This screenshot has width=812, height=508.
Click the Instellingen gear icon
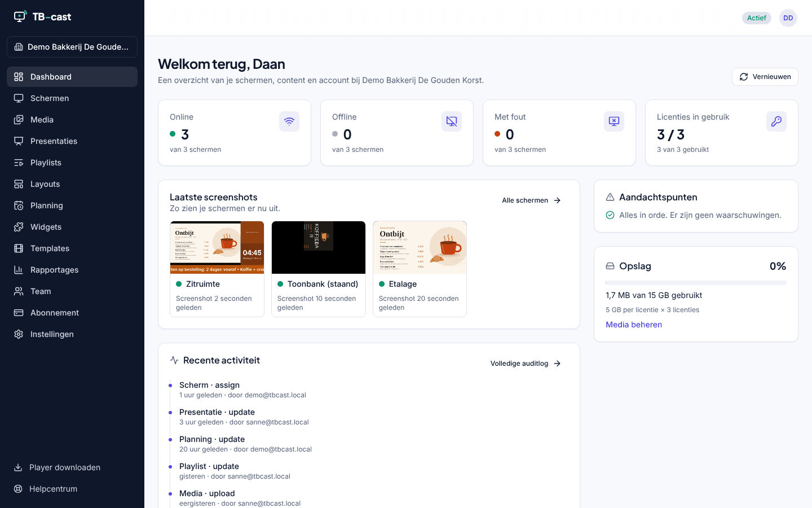coord(19,334)
